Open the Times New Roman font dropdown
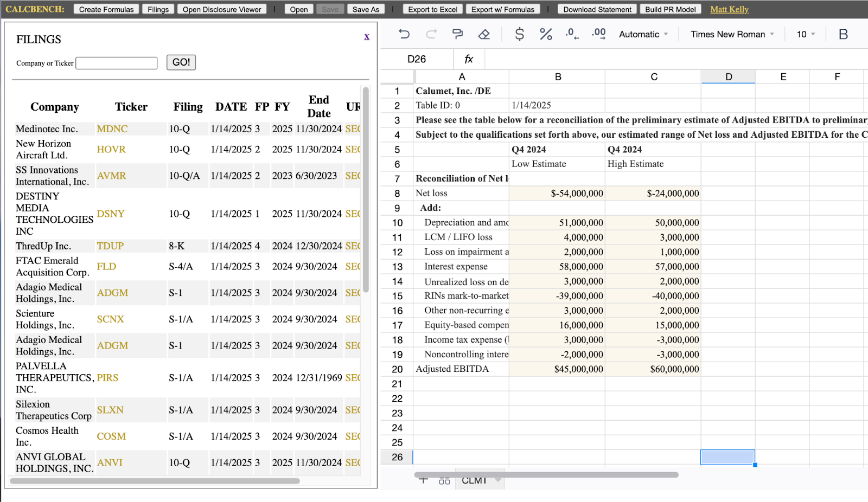The height and width of the screenshot is (502, 868). pyautogui.click(x=732, y=34)
